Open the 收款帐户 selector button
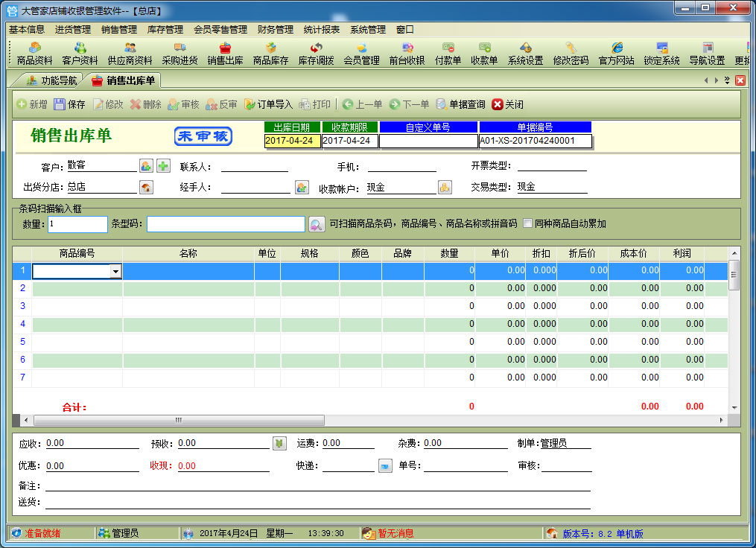 tap(445, 188)
